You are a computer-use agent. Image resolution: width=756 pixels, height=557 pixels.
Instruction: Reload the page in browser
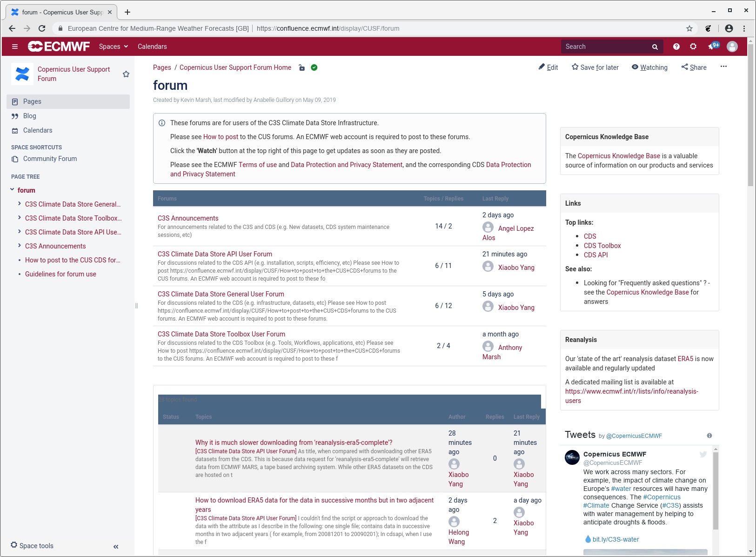coord(42,28)
